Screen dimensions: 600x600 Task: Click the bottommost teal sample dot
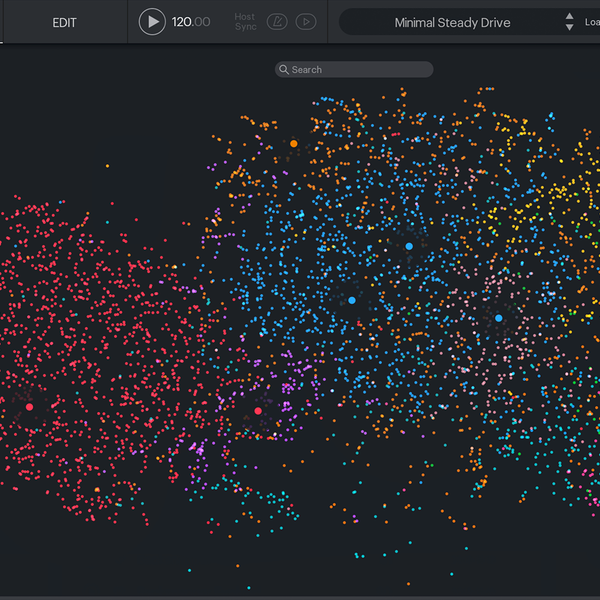(x=250, y=588)
